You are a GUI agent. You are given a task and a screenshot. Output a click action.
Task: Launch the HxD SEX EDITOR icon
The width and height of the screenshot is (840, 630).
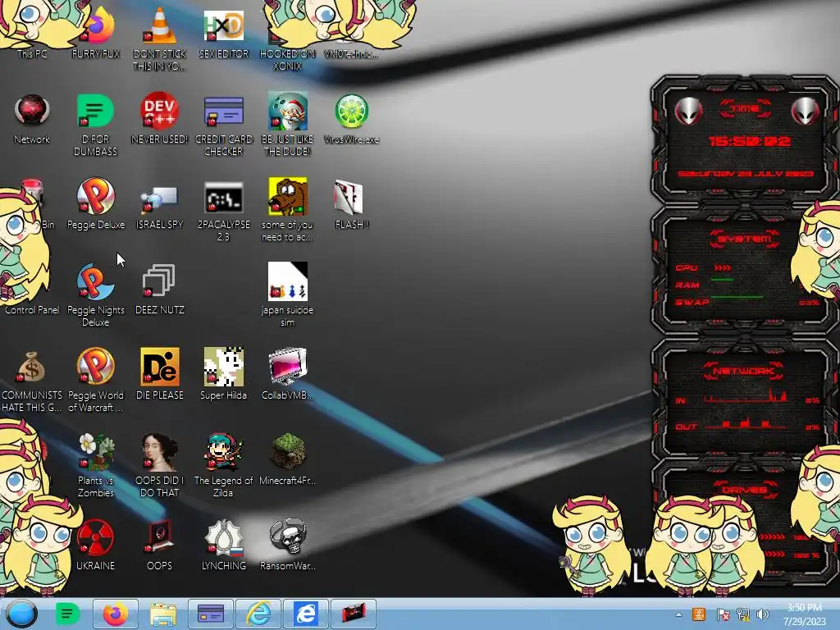tap(223, 27)
